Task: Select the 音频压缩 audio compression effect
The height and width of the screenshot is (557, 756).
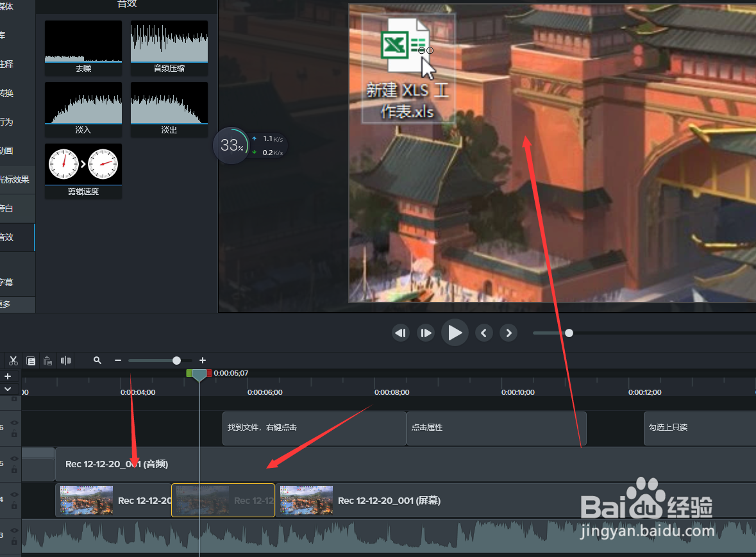Action: (169, 47)
